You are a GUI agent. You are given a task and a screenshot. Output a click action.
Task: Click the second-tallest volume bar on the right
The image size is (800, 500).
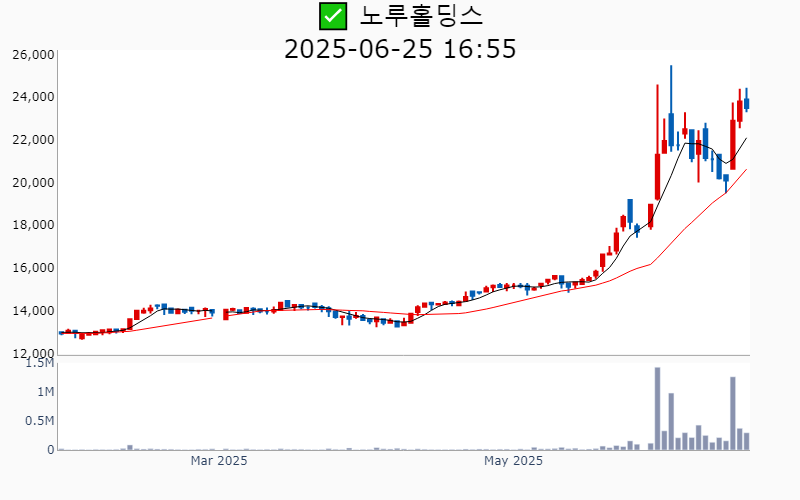[733, 413]
